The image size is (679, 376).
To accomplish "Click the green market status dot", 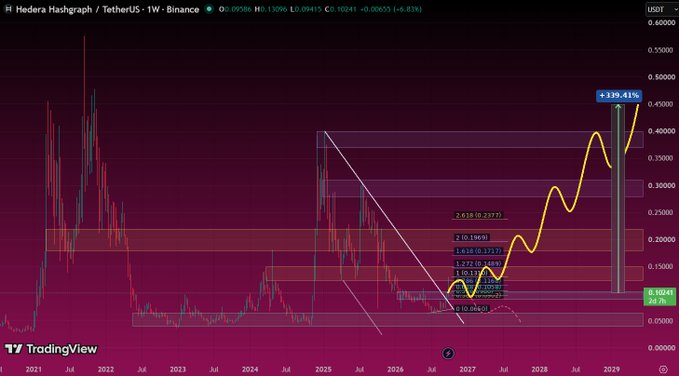I will [209, 9].
